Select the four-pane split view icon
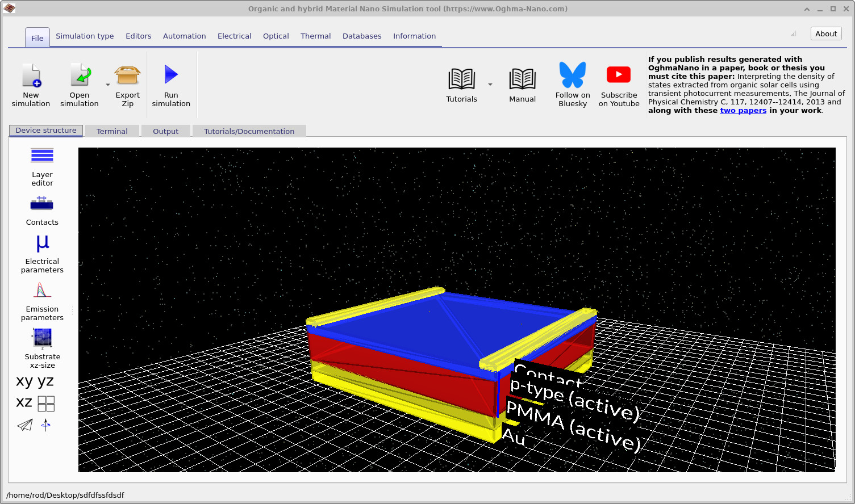The width and height of the screenshot is (855, 504). (46, 404)
